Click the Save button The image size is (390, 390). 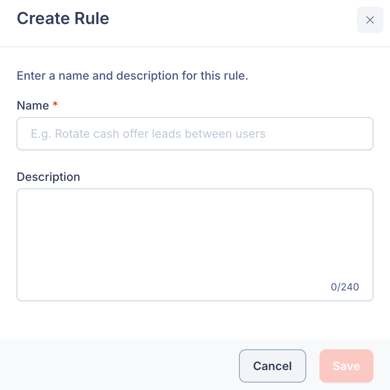pos(346,366)
